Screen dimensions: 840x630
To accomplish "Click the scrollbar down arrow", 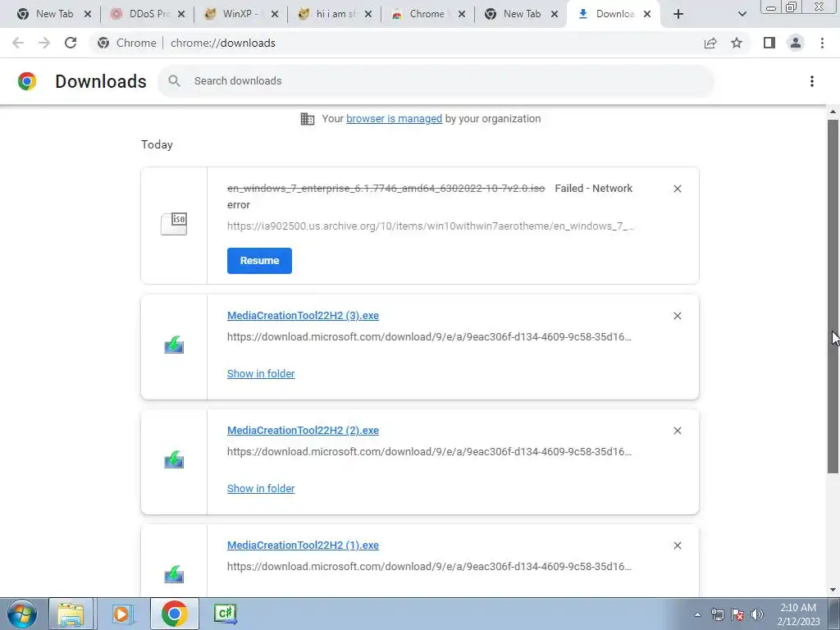I will point(833,590).
